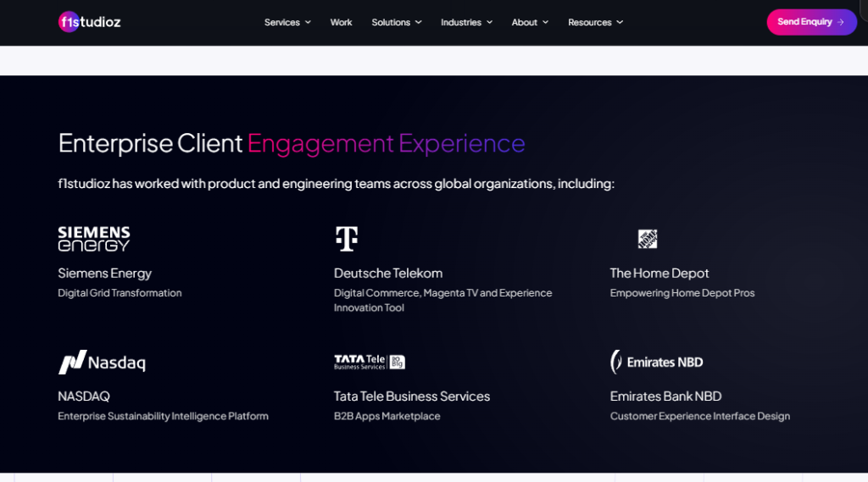
Task: Click Customer Experience Interface Design text
Action: coord(699,416)
